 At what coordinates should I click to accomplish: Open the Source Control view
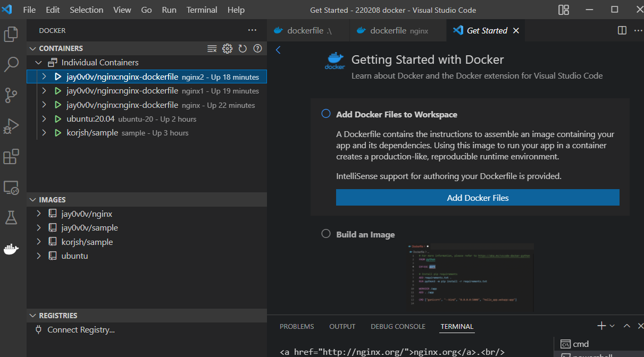11,96
